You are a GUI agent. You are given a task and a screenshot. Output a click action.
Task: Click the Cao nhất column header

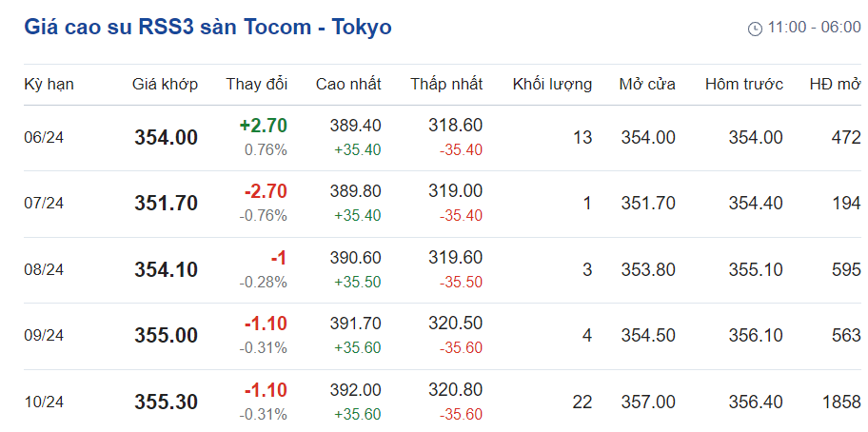click(348, 84)
